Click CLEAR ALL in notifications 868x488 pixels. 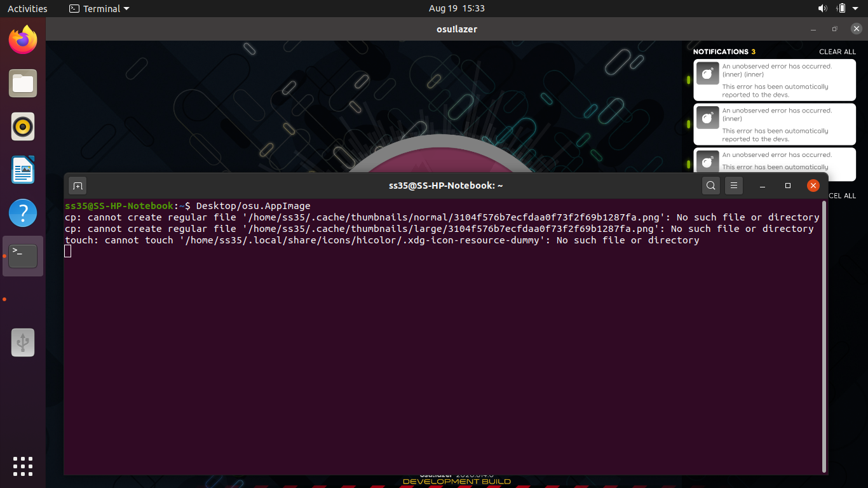[x=837, y=51]
